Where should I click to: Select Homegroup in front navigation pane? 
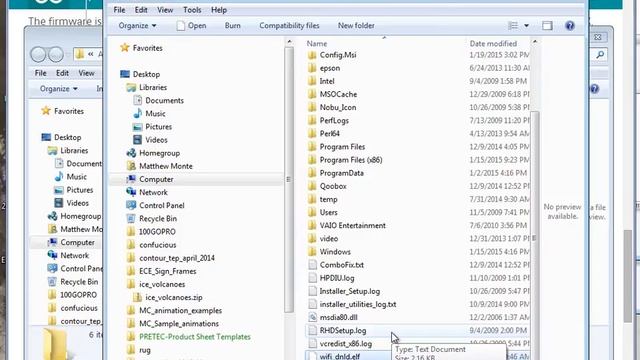(x=153, y=153)
